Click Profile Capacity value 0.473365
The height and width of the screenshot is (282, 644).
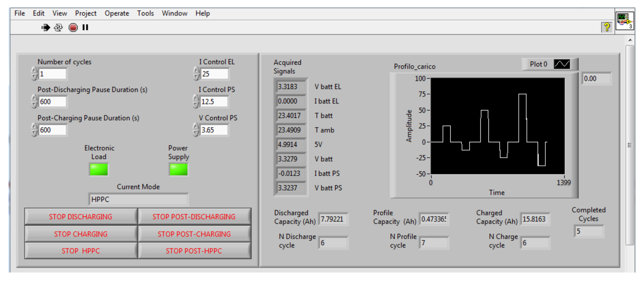click(434, 219)
